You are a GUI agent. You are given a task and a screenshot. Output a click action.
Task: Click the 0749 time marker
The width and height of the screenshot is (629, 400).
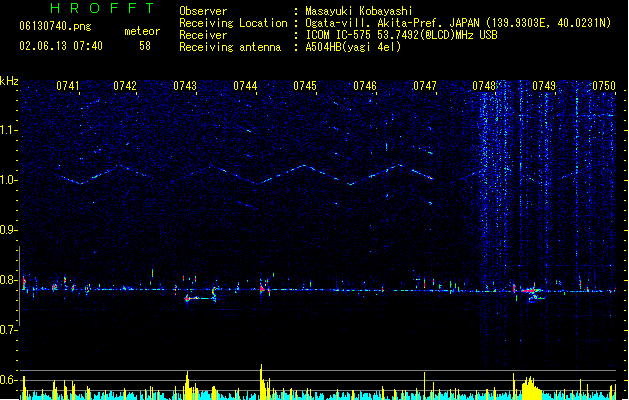coord(544,86)
